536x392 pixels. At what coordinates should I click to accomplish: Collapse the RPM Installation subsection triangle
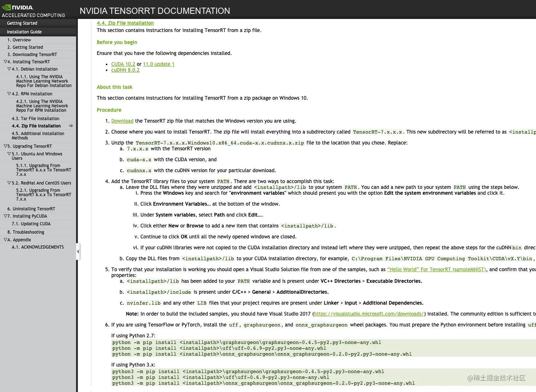click(9, 94)
